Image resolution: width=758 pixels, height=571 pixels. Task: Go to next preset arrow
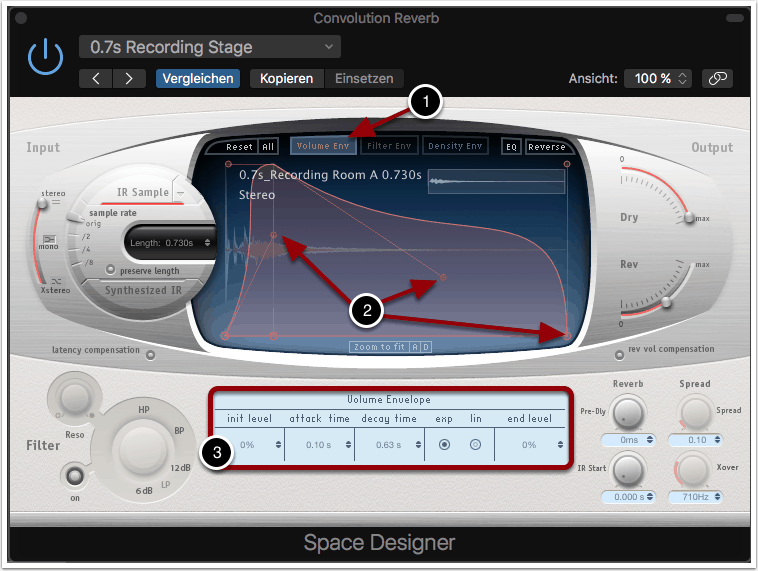point(128,78)
